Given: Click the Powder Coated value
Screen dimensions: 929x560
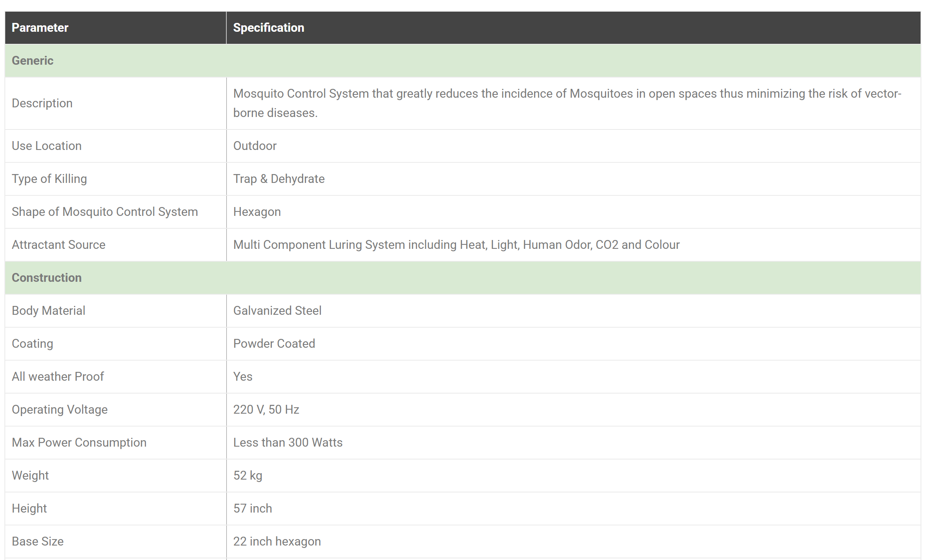Looking at the screenshot, I should [274, 344].
